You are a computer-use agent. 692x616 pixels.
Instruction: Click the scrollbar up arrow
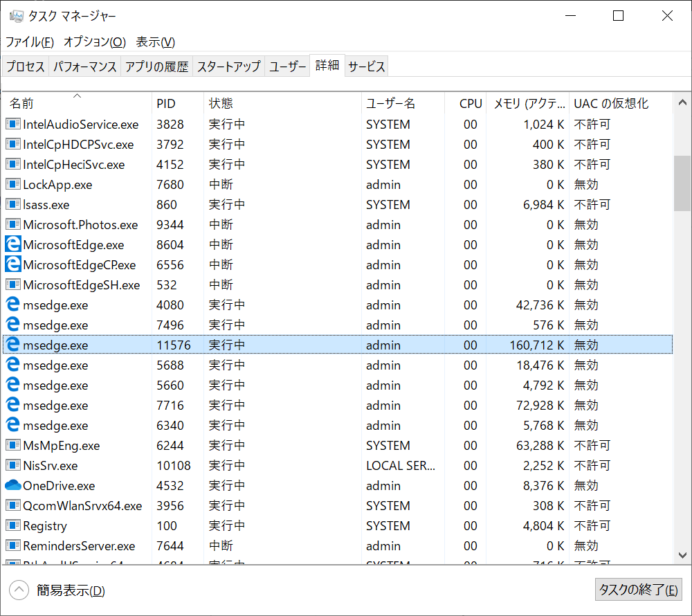pos(682,102)
